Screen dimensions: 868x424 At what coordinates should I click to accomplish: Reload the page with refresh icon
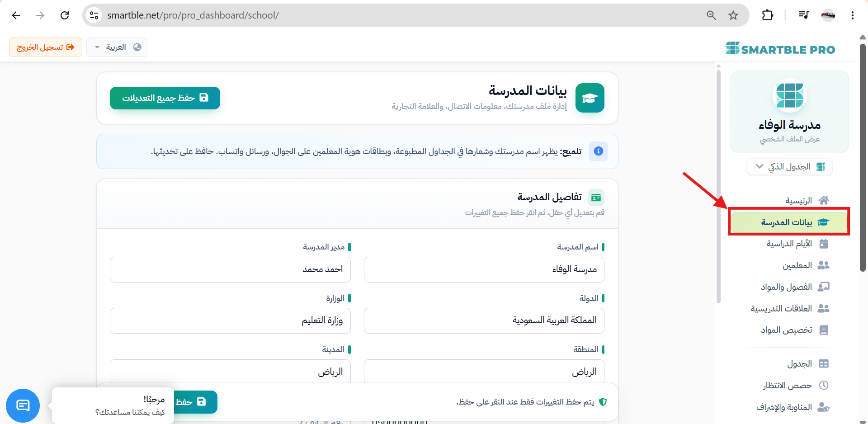click(65, 15)
